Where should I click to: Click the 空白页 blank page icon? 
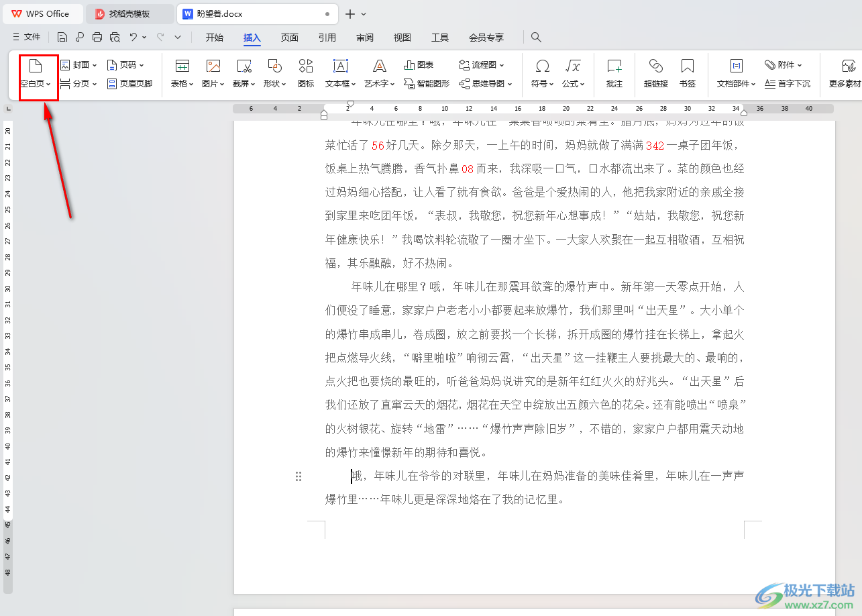(35, 66)
